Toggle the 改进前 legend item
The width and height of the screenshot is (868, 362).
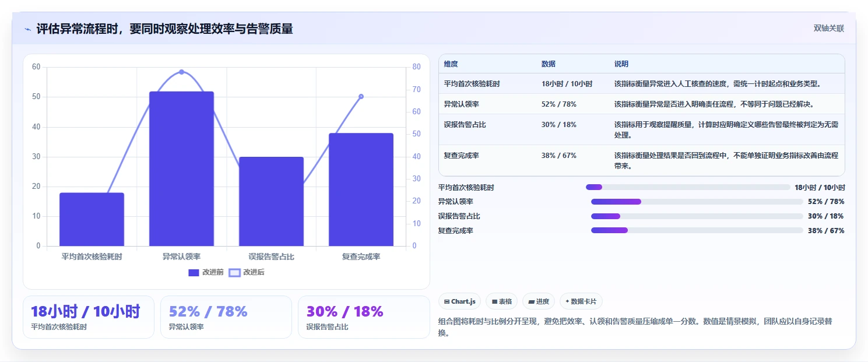[x=206, y=272]
